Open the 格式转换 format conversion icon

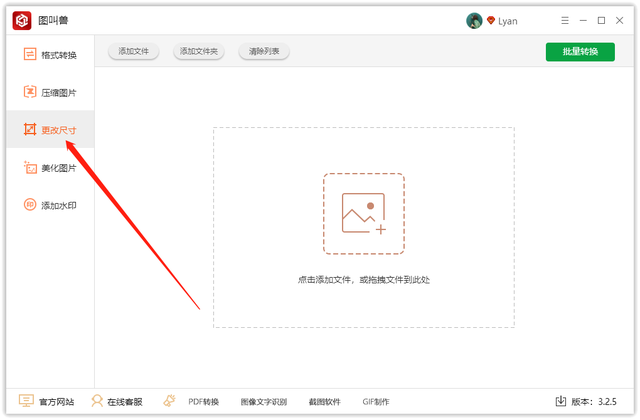[x=30, y=54]
